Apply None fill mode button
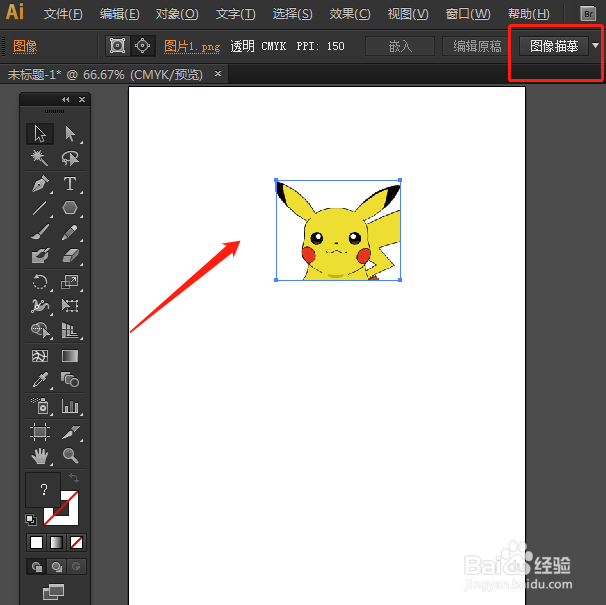606x605 pixels. click(76, 542)
